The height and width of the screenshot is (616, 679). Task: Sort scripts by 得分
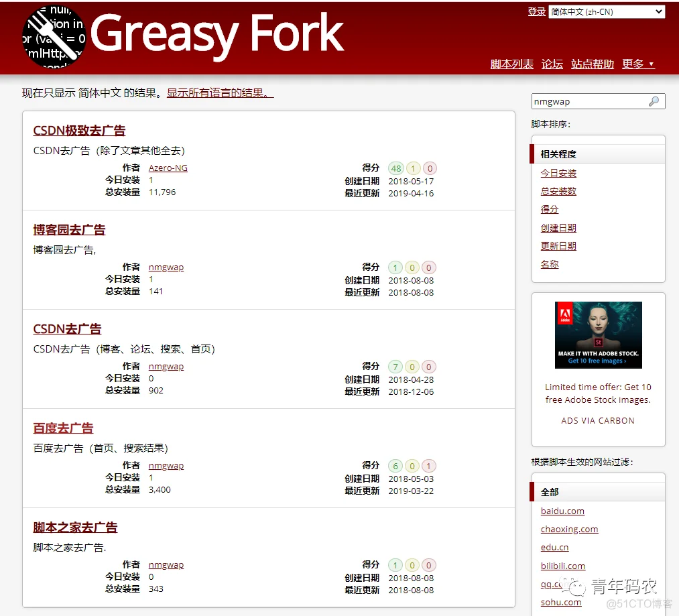[550, 210]
